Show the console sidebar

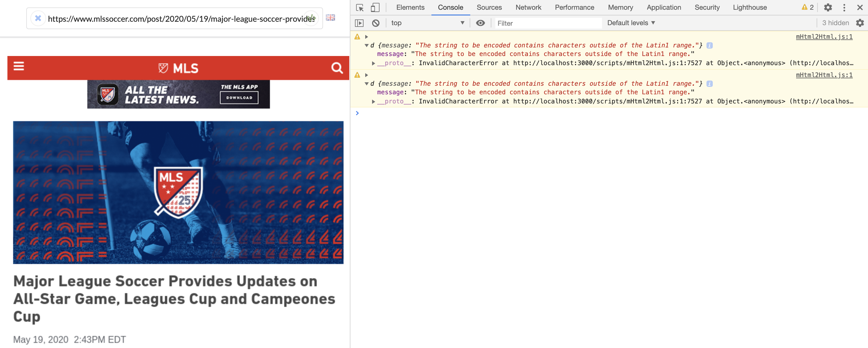(x=360, y=23)
